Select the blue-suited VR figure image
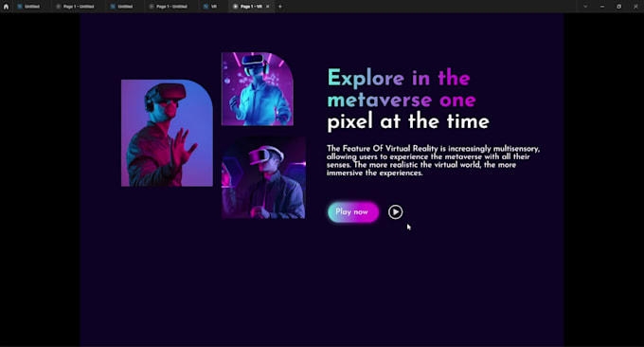 pos(258,89)
